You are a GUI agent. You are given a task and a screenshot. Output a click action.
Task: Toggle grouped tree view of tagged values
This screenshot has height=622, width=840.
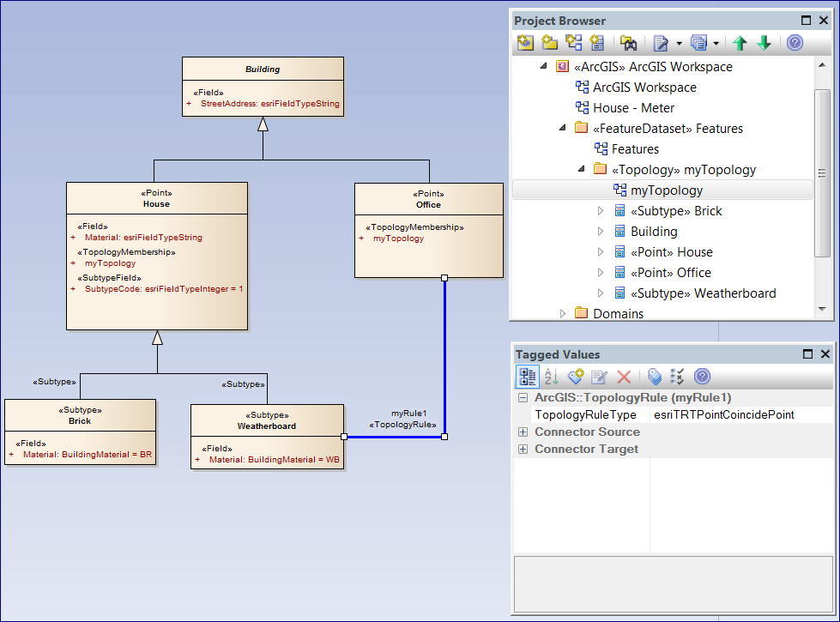(x=528, y=377)
